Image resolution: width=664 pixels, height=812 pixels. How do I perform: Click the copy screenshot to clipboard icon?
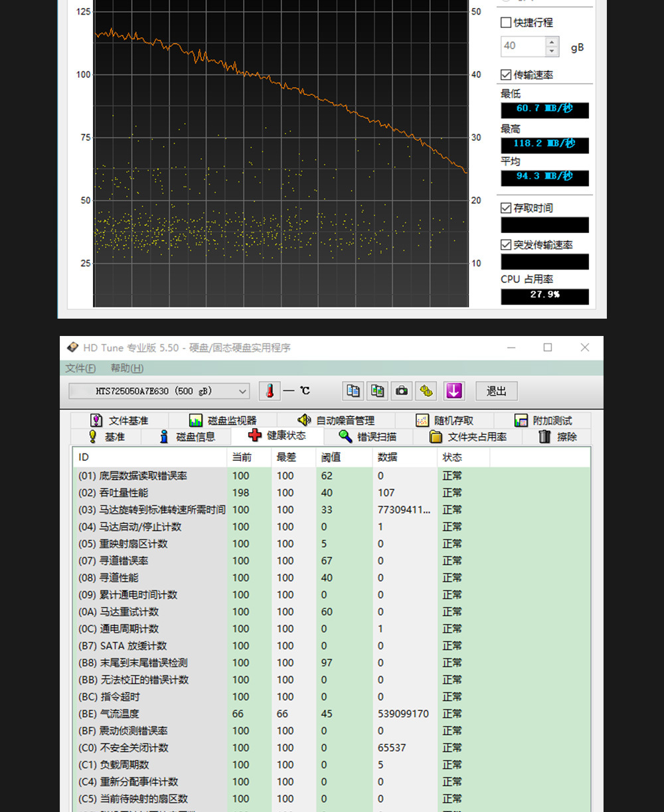pos(378,391)
